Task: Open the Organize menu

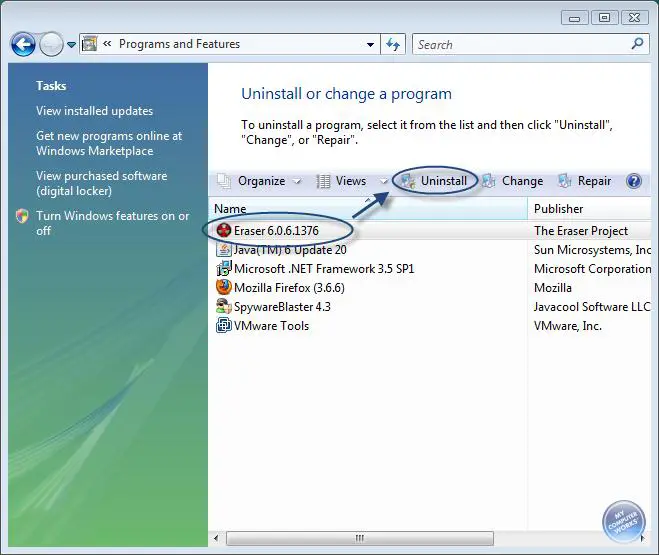Action: tap(261, 181)
